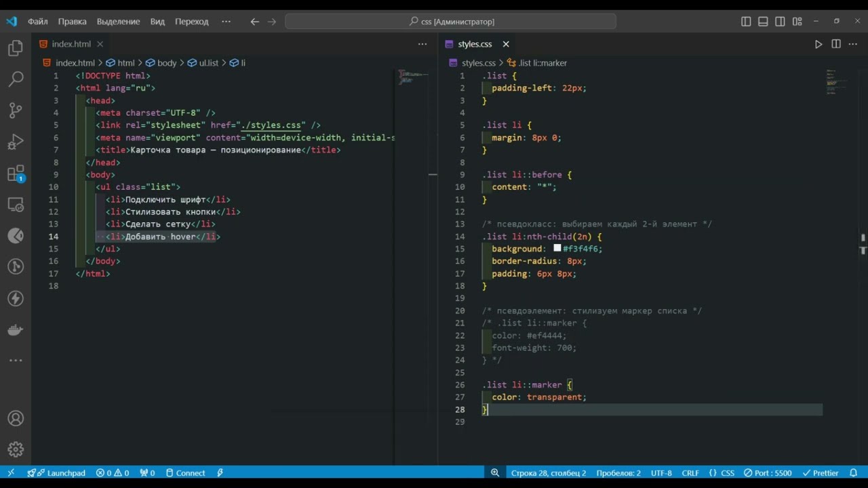Open the Accounts menu

point(16,418)
